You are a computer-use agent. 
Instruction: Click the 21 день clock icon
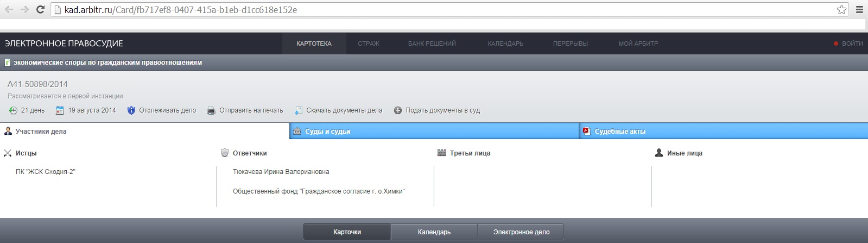click(x=13, y=110)
